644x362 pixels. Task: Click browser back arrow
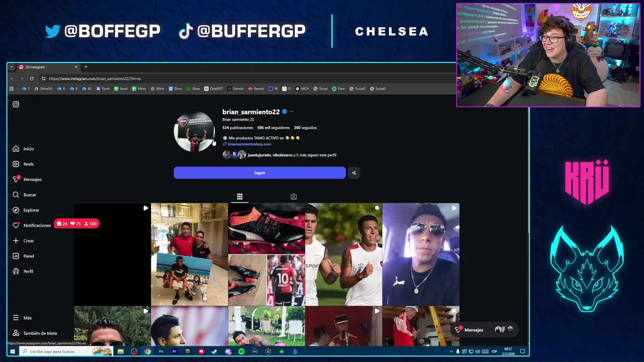[x=12, y=78]
